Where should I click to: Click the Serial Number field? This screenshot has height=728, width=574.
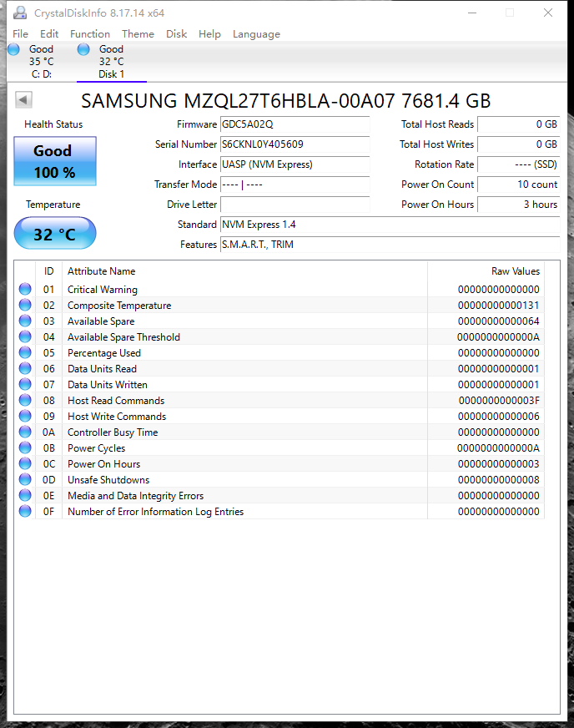(295, 144)
